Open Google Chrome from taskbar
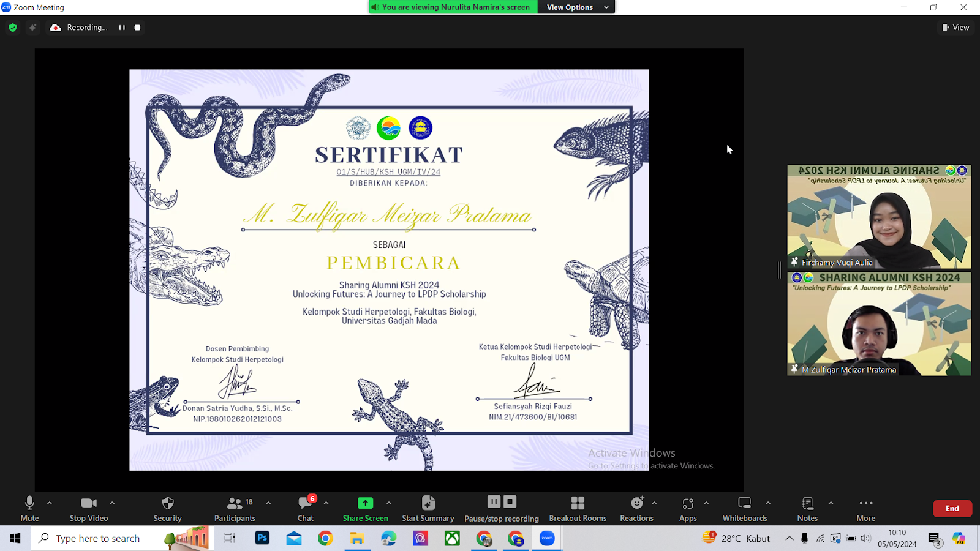980x551 pixels. (325, 538)
